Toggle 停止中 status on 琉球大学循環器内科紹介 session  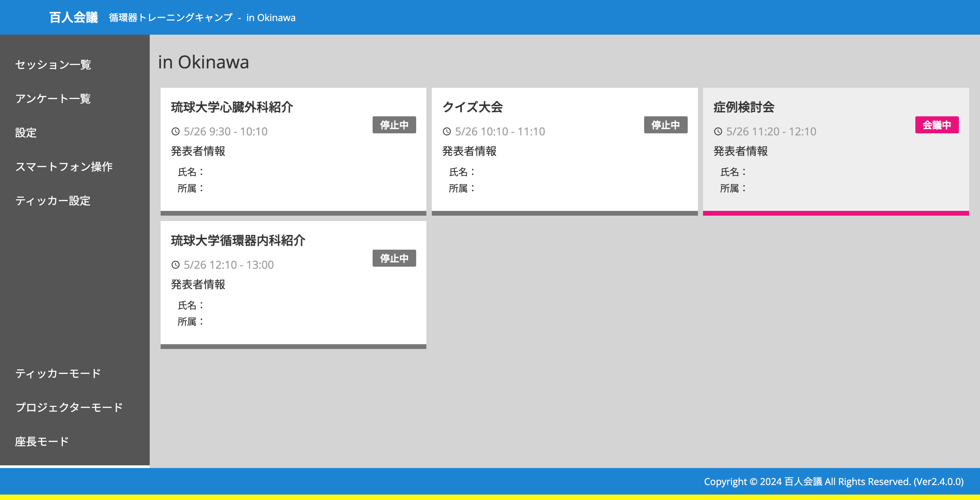[x=394, y=258]
